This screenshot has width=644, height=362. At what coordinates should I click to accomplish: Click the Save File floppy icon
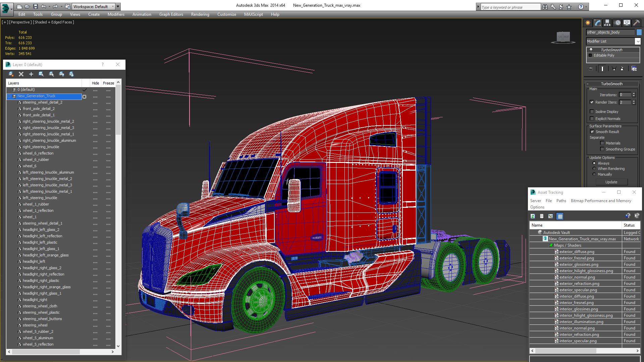[x=35, y=6]
